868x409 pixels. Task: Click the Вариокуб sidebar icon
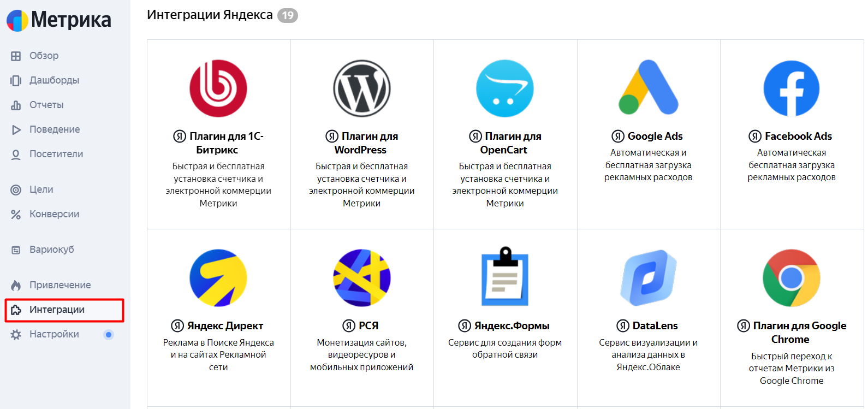point(16,250)
